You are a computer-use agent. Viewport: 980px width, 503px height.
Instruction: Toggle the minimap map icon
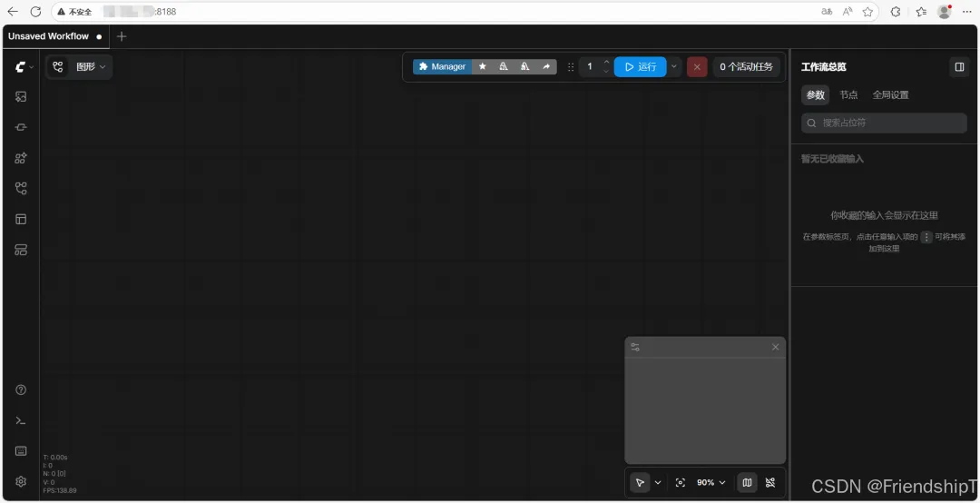click(x=747, y=482)
